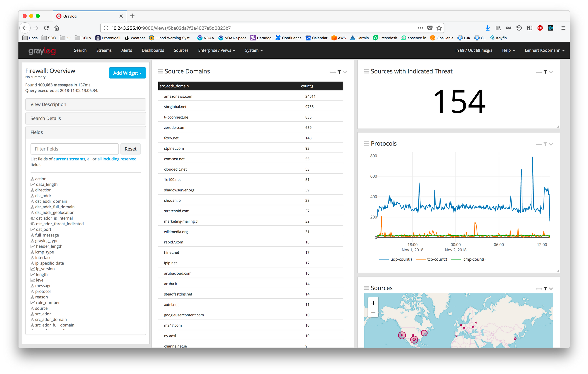Viewport: 588px width, 374px height.
Task: Open the Add Widget dropdown
Action: click(127, 73)
